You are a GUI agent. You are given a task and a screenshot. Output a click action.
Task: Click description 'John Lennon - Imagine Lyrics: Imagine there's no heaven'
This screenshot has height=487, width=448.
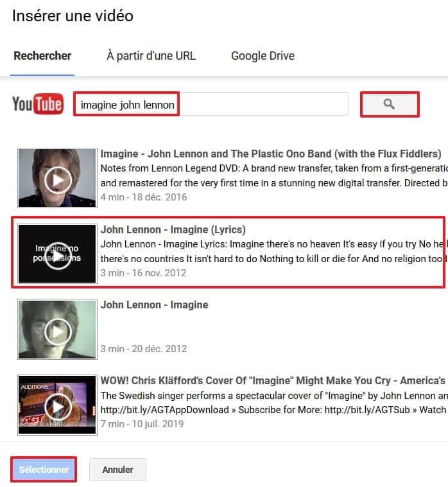tap(274, 244)
